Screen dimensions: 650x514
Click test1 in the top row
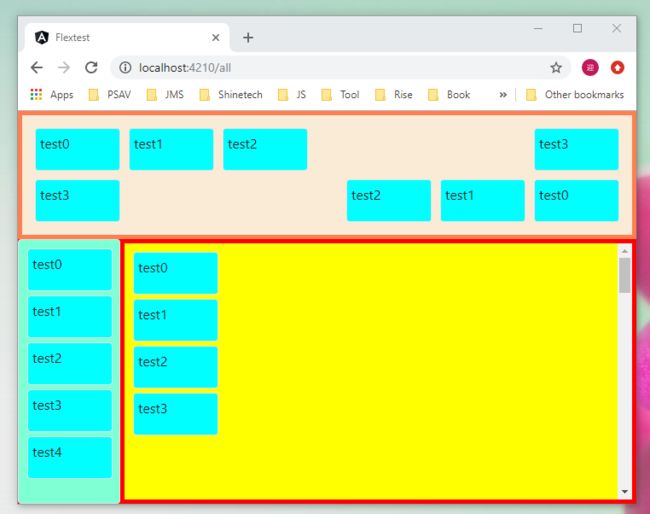point(171,149)
